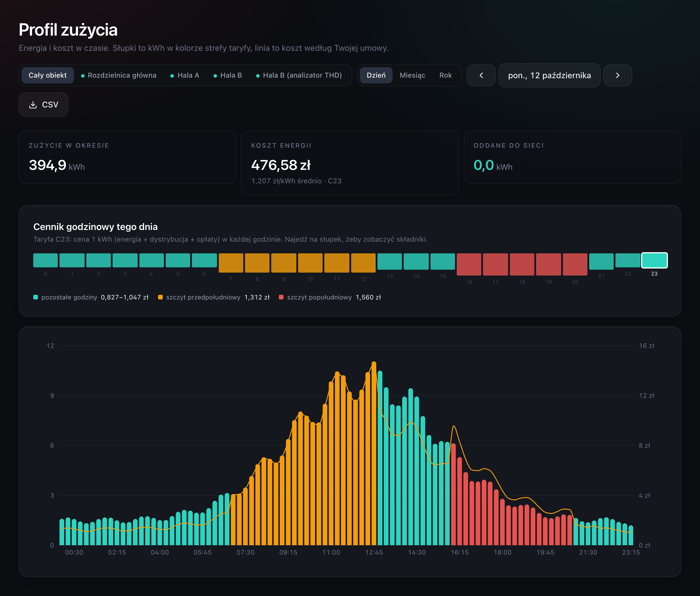This screenshot has width=700, height=596.
Task: Go to the next day with the right chevron
Action: pyautogui.click(x=617, y=75)
